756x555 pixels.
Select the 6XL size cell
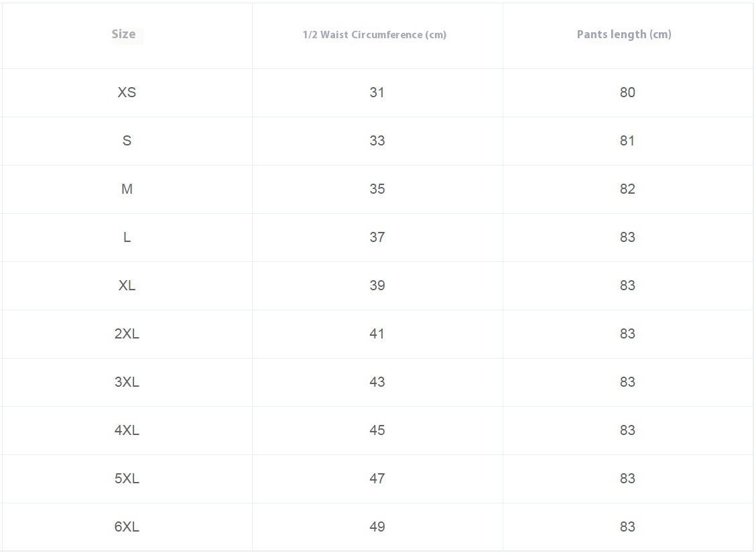pos(127,527)
